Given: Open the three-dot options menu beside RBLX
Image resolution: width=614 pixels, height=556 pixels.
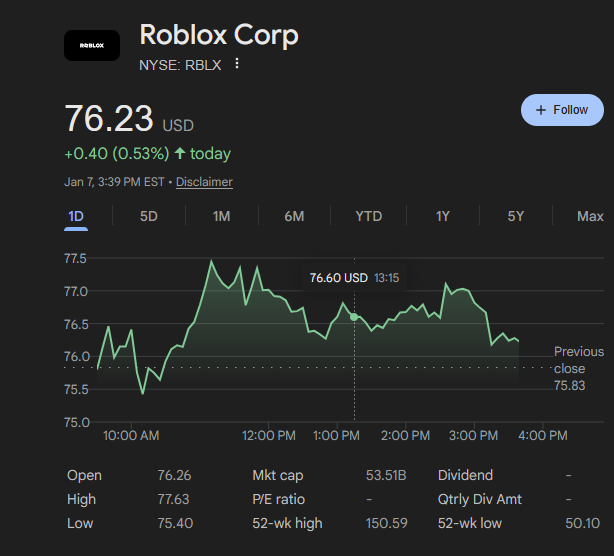Looking at the screenshot, I should click(x=237, y=63).
